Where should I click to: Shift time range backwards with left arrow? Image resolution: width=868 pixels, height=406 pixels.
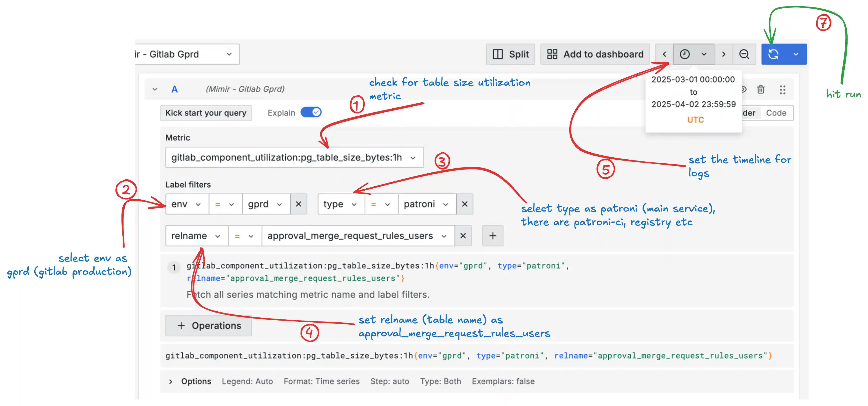(x=664, y=54)
